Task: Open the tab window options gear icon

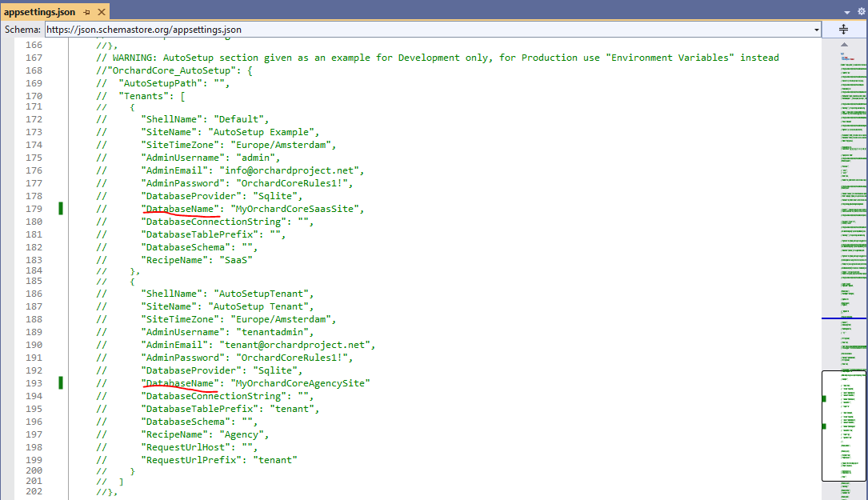Action: coord(862,11)
